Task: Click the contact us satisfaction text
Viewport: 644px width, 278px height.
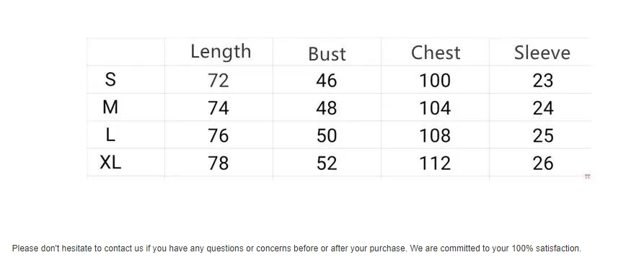Action: [296, 248]
